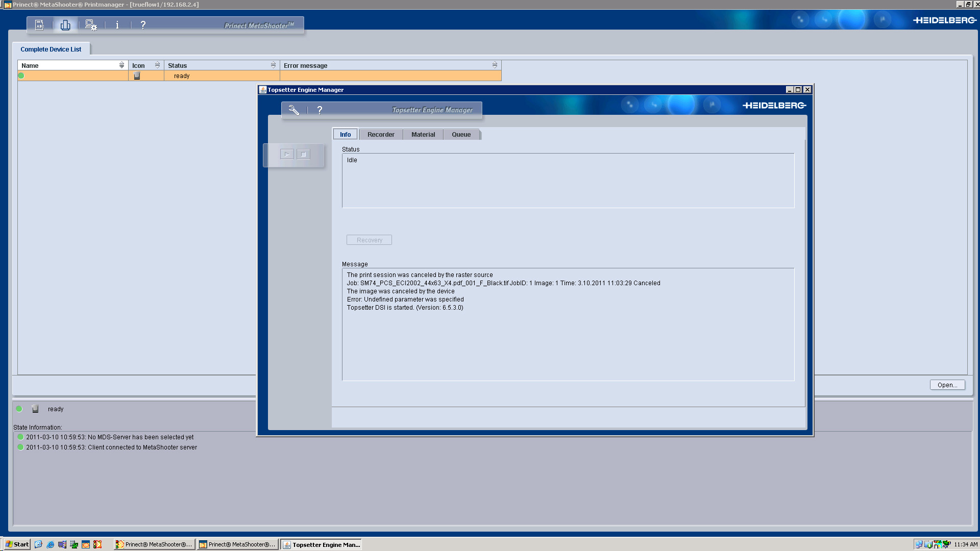
Task: Click the Recovery button
Action: click(x=369, y=240)
